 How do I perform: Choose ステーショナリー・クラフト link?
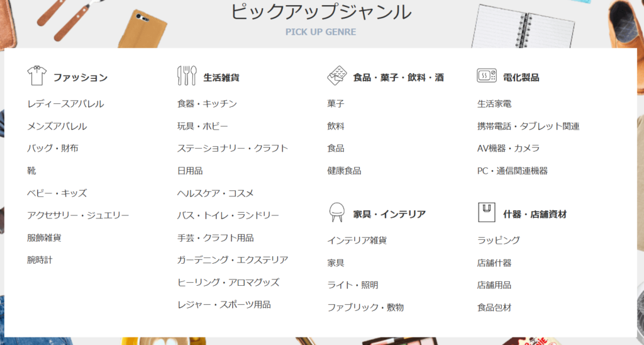tap(233, 149)
